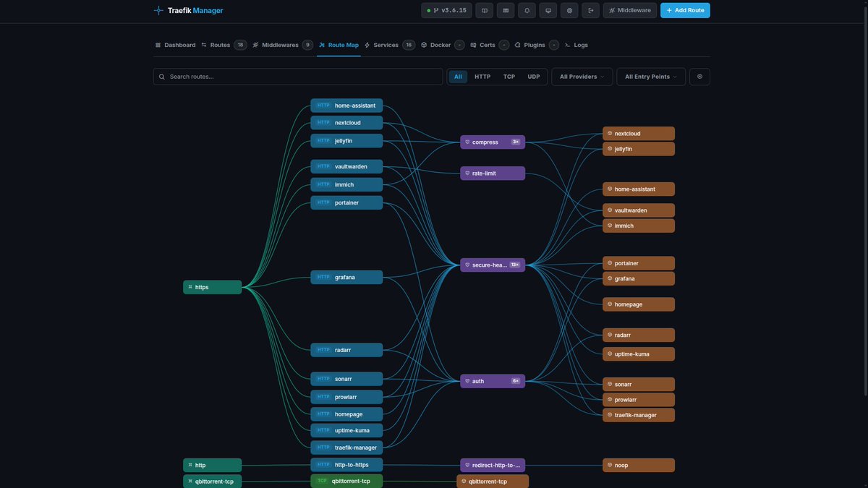Open the Logs tab
Screen dimensions: 868x488
pyautogui.click(x=576, y=45)
